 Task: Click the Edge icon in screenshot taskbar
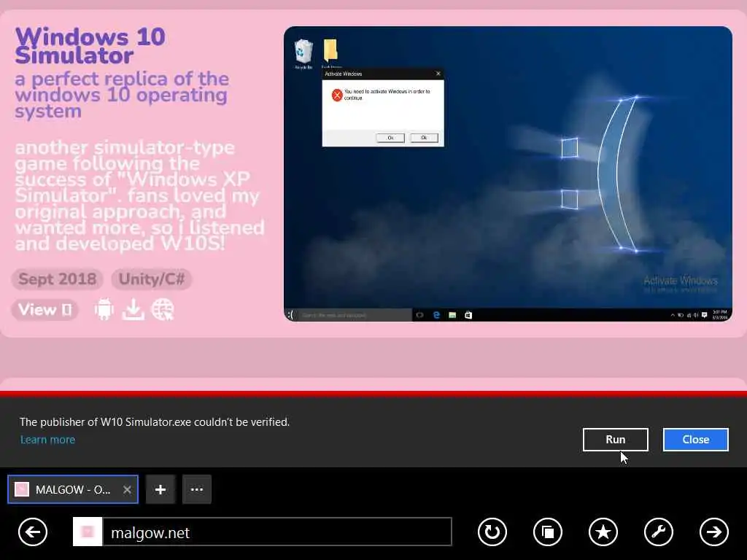click(x=436, y=315)
